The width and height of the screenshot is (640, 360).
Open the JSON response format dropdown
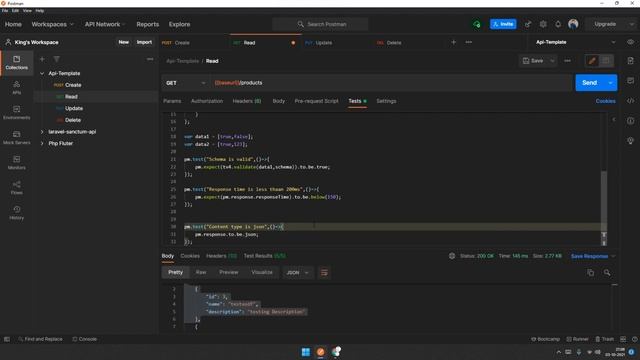pos(297,273)
